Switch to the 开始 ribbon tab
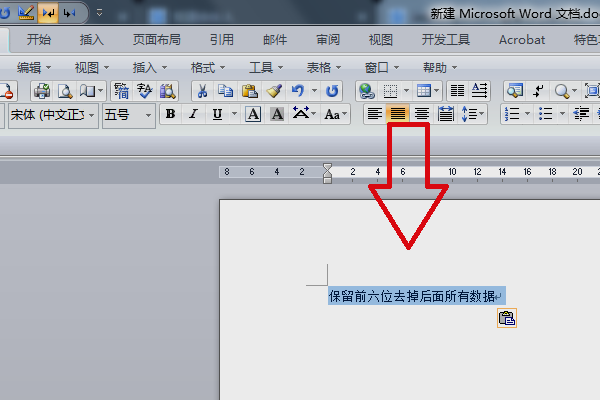 pyautogui.click(x=39, y=39)
